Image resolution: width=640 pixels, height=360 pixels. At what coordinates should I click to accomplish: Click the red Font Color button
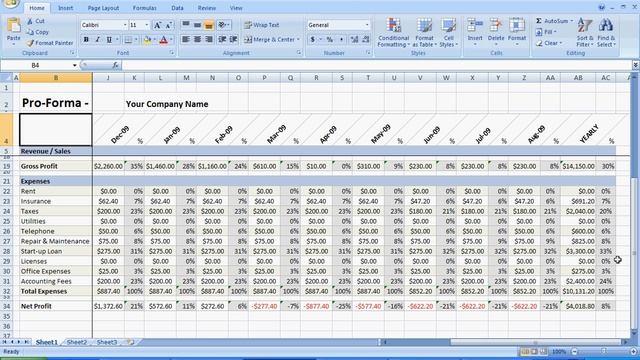[x=164, y=40]
